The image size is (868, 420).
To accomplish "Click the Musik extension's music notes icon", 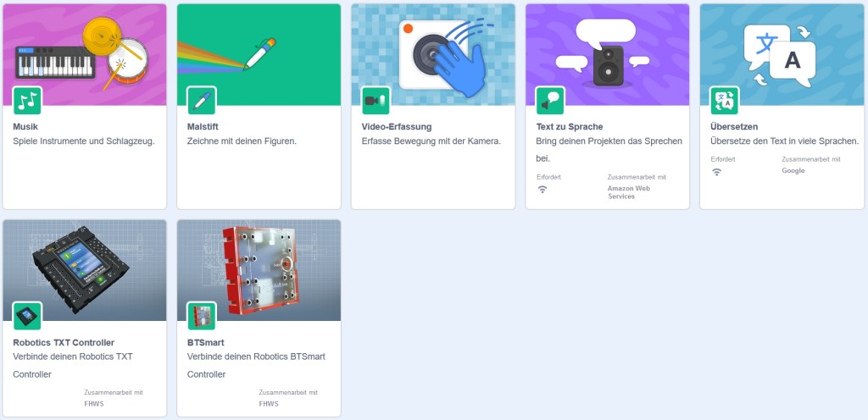I will [x=27, y=101].
